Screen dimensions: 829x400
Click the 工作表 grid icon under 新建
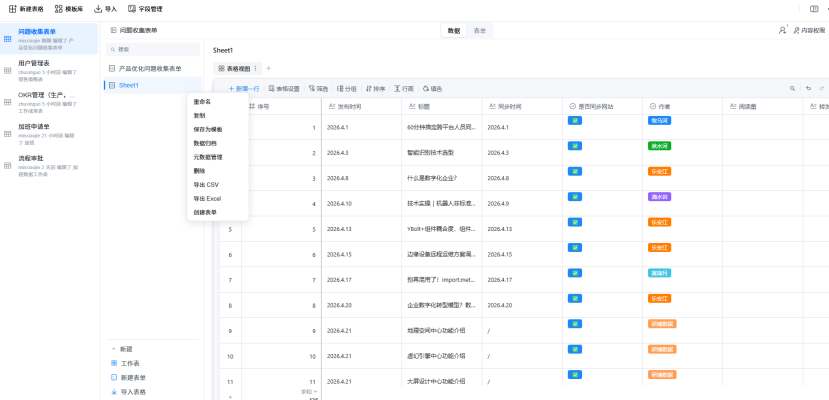[x=114, y=363]
